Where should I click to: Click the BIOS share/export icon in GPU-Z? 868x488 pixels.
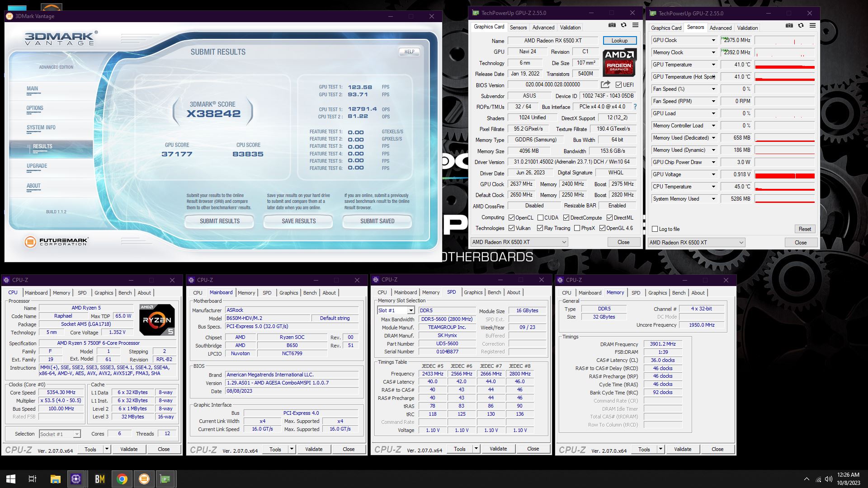pos(605,84)
